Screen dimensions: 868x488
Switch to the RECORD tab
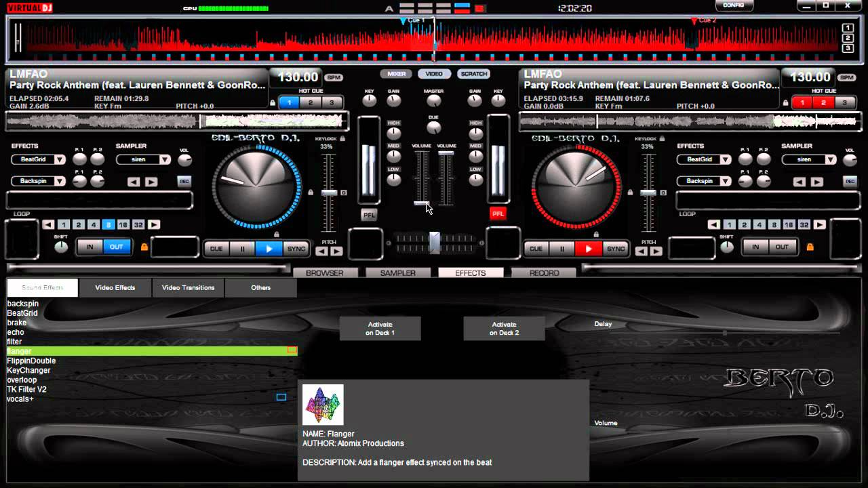coord(544,273)
